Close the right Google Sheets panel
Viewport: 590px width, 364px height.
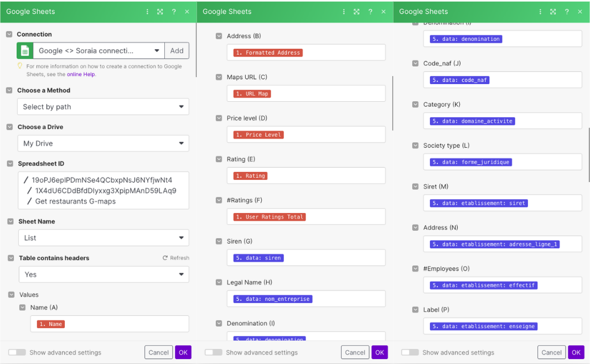click(x=580, y=12)
